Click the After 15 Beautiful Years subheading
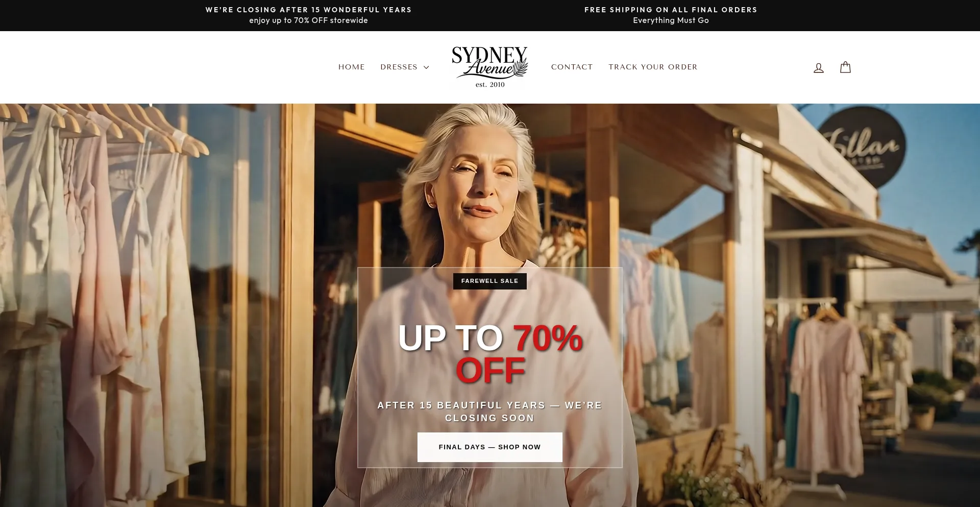This screenshot has height=507, width=980. pos(489,412)
